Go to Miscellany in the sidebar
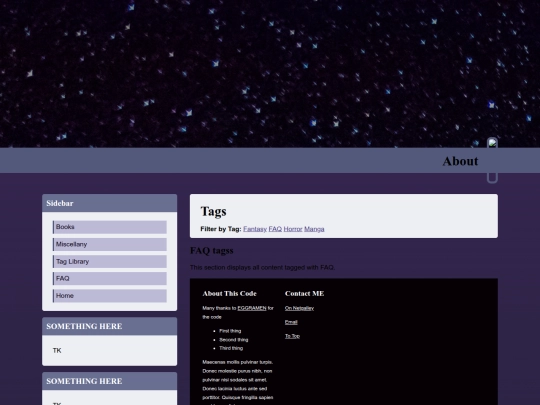 110,244
